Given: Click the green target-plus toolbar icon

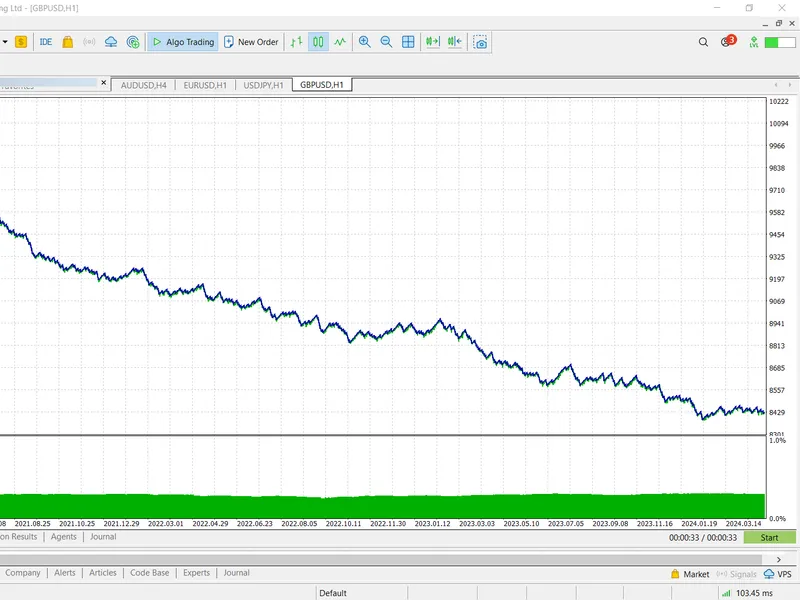Looking at the screenshot, I should point(133,42).
